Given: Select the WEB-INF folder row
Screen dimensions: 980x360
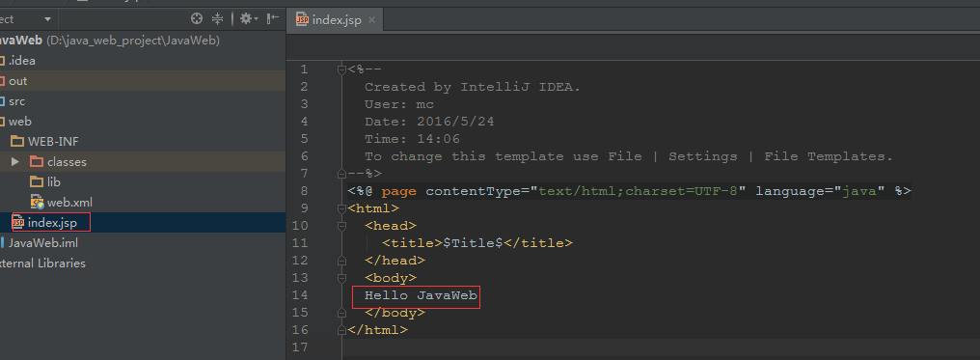Looking at the screenshot, I should pos(143,141).
